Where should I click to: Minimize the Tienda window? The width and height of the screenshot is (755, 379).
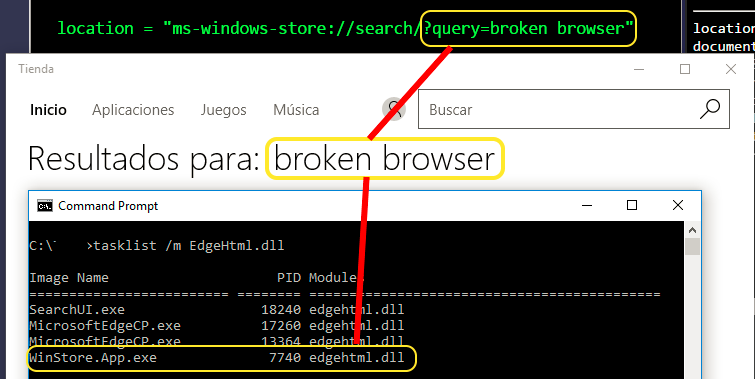tap(639, 69)
